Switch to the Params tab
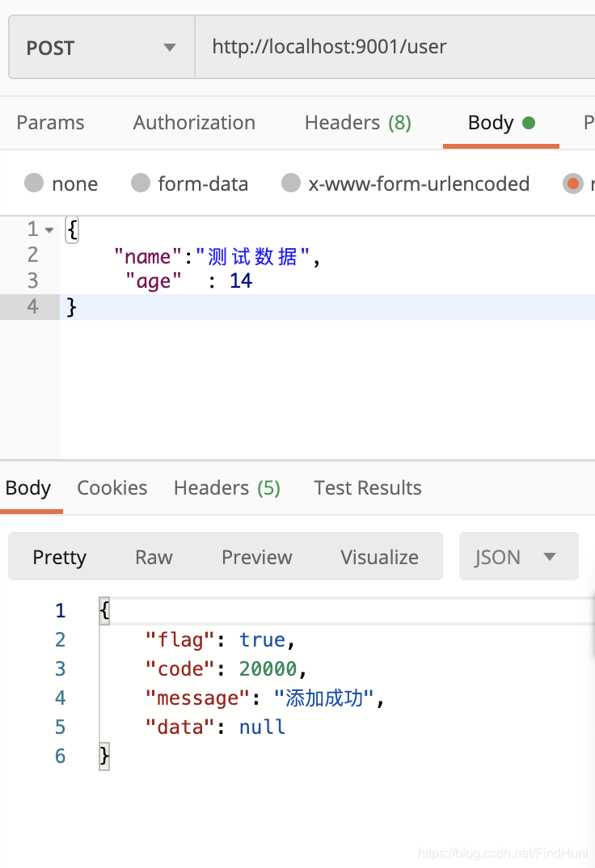The image size is (595, 868). pos(50,123)
